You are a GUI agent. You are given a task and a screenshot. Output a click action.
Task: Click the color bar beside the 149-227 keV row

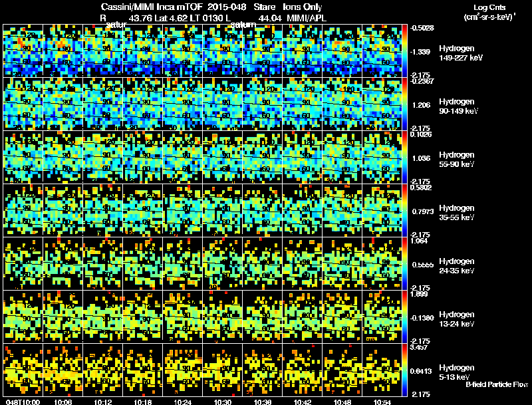tap(404, 51)
